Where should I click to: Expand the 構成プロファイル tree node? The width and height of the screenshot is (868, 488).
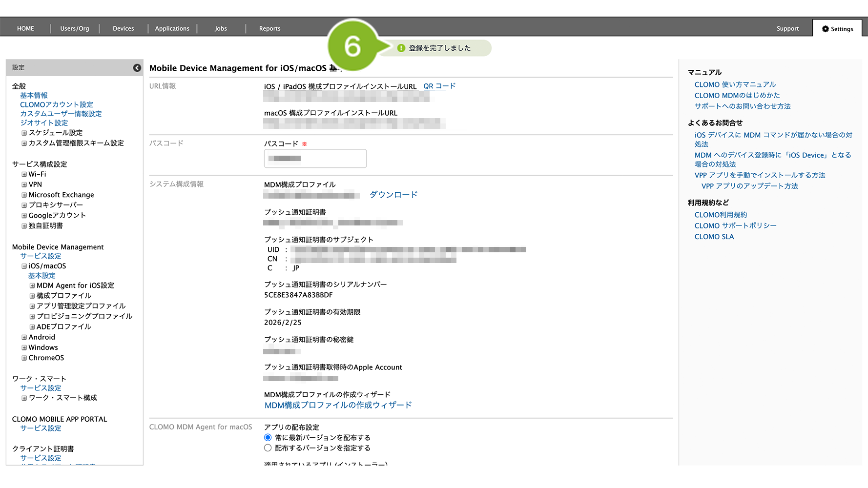click(32, 296)
